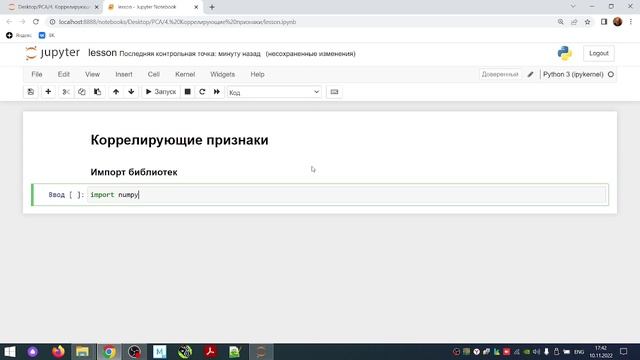Bookmark this page with the star
The width and height of the screenshot is (640, 360).
(x=587, y=22)
